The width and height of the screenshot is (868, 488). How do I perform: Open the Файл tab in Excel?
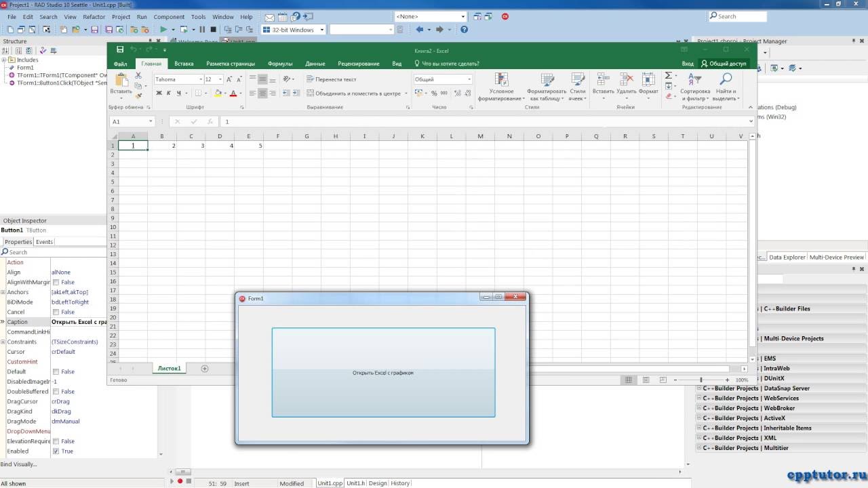coord(120,64)
